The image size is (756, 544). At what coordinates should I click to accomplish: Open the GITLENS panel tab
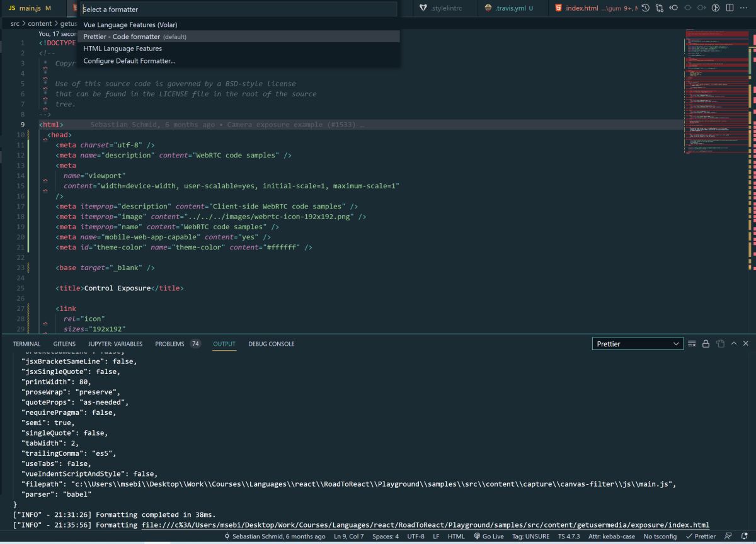(x=64, y=344)
